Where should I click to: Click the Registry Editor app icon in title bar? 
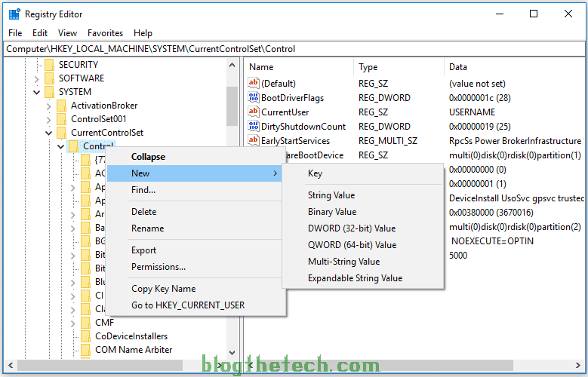coord(13,14)
